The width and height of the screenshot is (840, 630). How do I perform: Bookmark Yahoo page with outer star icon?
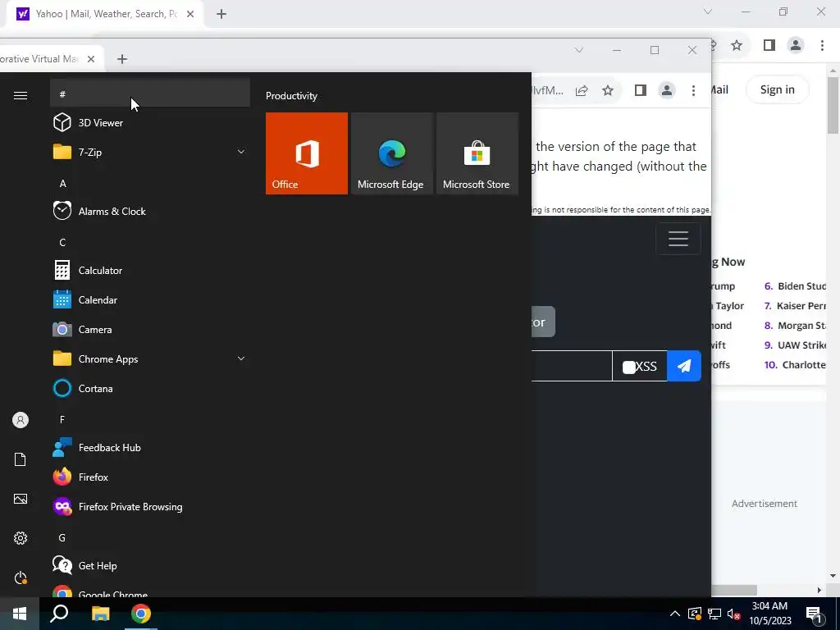(x=737, y=45)
